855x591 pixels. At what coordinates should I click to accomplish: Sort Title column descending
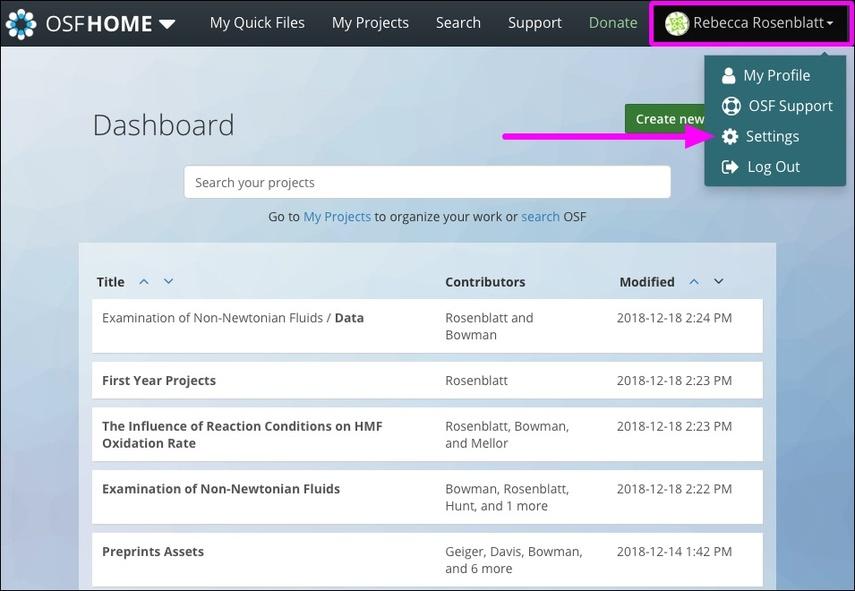(x=168, y=281)
